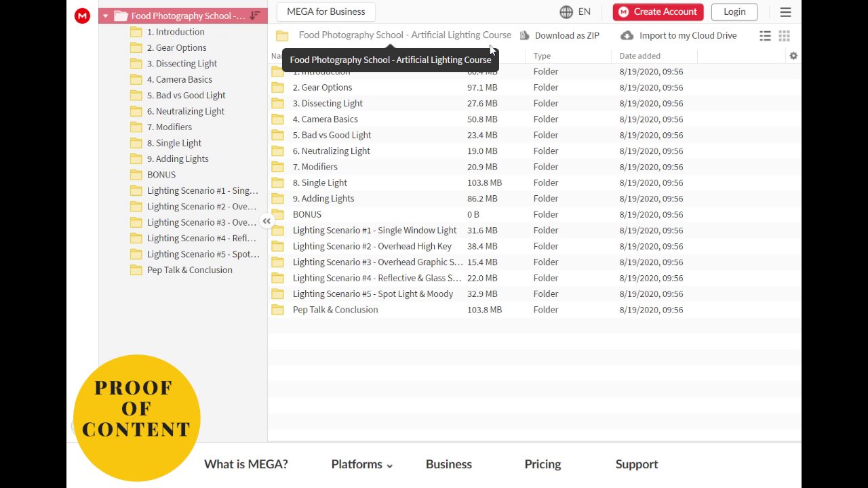Select Pep Talk & Conclusion in tree
This screenshot has width=868, height=488.
point(189,270)
